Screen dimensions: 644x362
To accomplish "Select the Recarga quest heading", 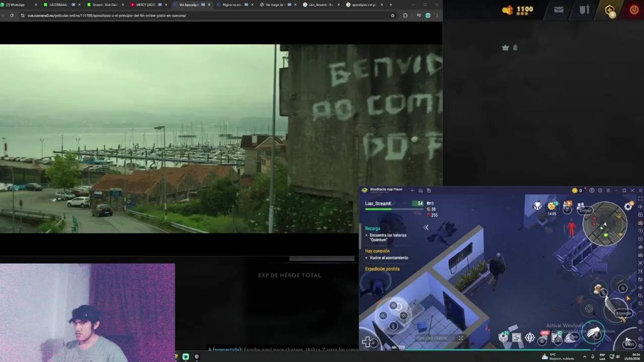I will (372, 228).
